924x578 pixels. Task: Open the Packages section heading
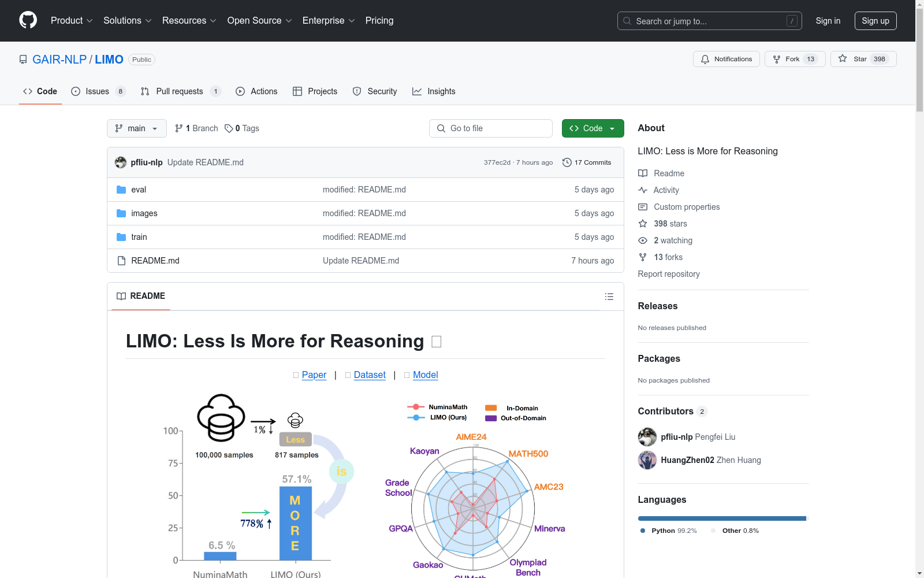pyautogui.click(x=659, y=359)
